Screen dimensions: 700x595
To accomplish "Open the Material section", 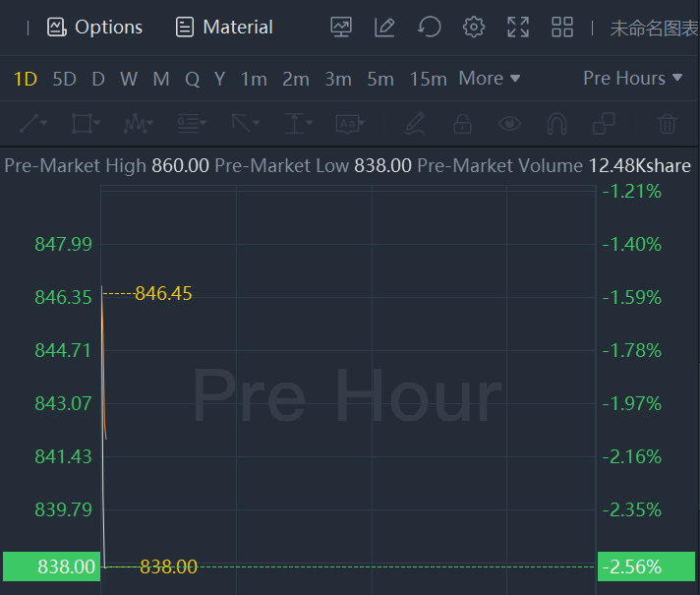I will coord(224,28).
